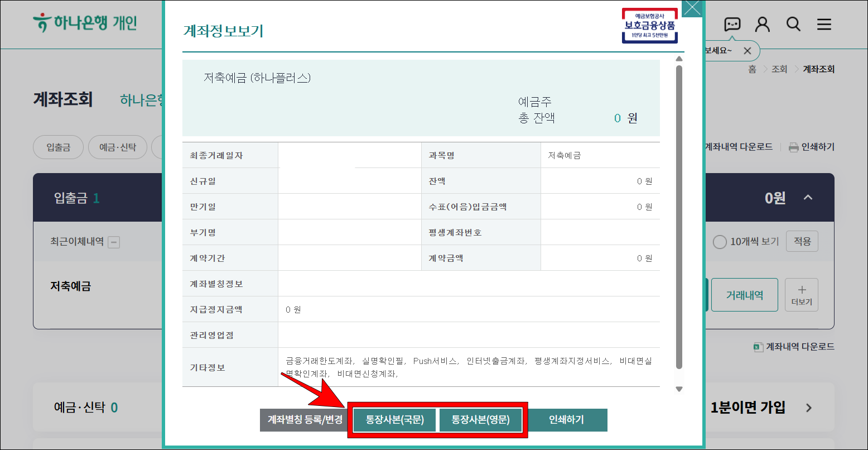
Task: Open the search magnifier icon
Action: coord(793,24)
